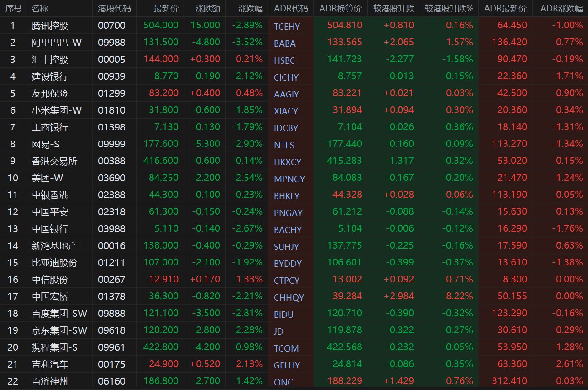The image size is (588, 390).
Task: Click the ADR code TCEHY
Action: [287, 27]
